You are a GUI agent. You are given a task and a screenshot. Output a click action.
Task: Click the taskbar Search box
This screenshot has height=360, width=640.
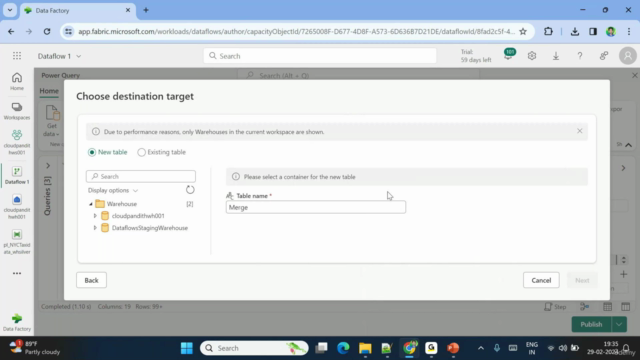click(254, 348)
